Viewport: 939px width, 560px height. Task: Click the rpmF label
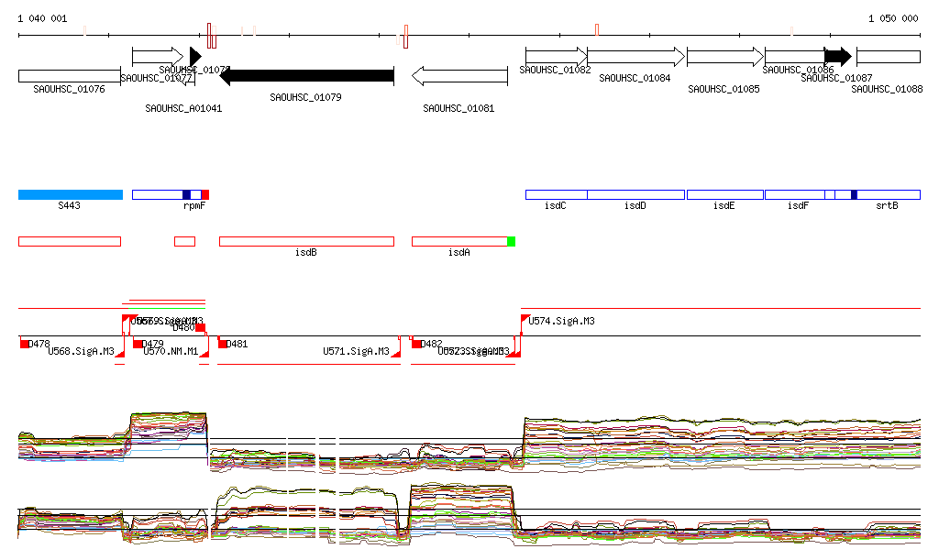(194, 205)
